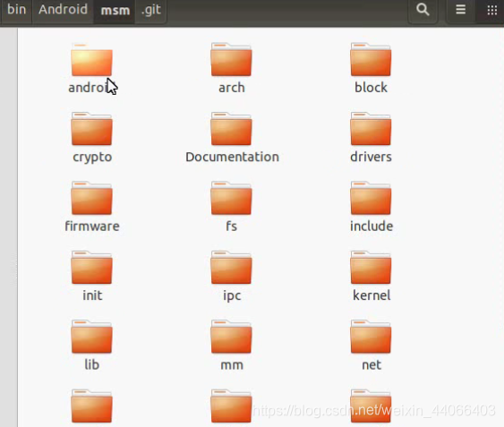Go to bin in path bar

pos(16,10)
